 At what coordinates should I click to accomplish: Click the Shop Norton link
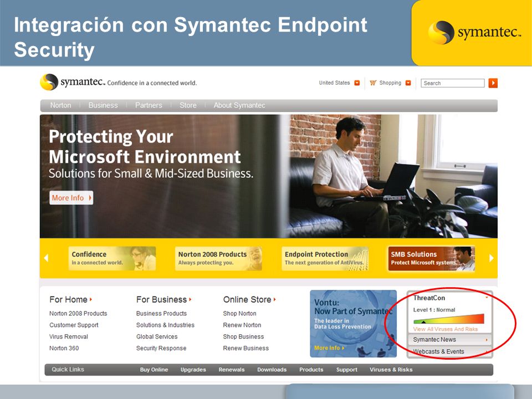[x=239, y=314]
